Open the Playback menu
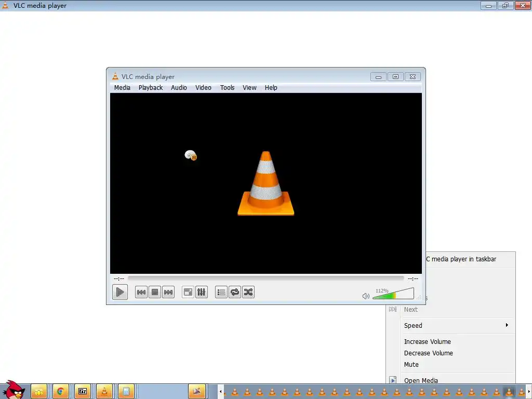Screen dimensions: 532x399 [x=151, y=87]
